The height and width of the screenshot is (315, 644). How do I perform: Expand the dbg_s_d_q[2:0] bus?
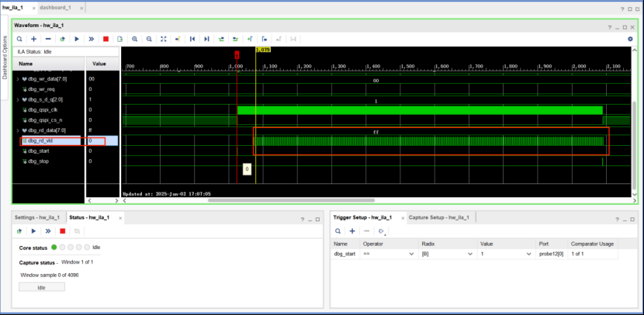(x=18, y=99)
